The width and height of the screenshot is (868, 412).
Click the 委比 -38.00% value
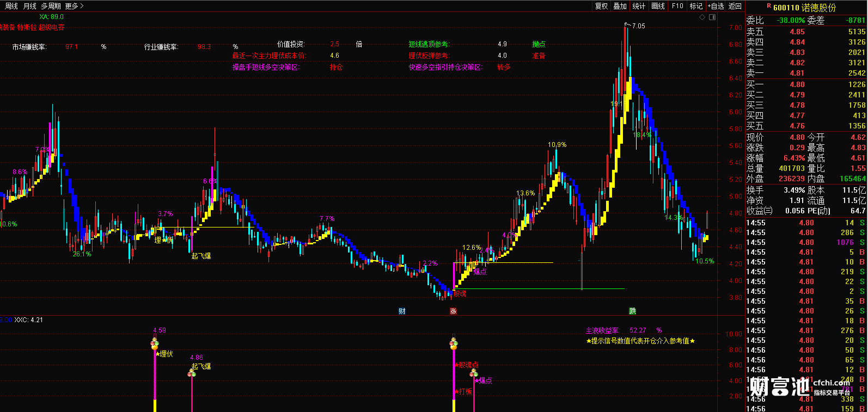click(791, 20)
